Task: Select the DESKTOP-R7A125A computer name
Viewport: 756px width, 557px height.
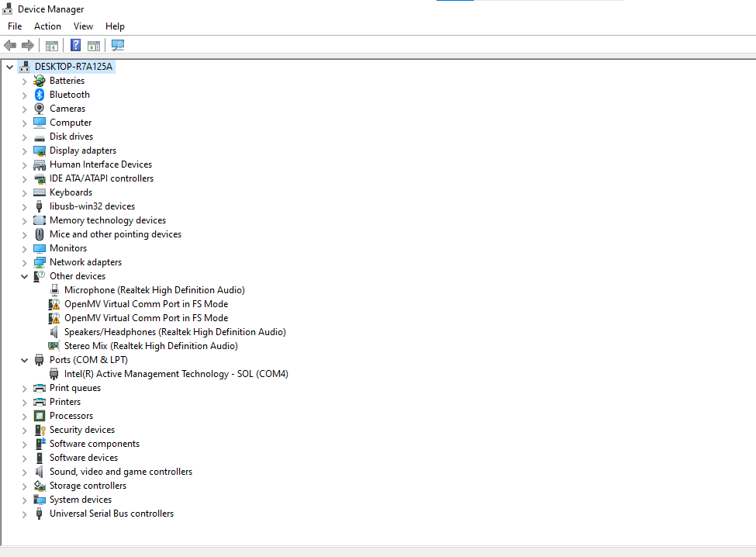Action: (x=74, y=67)
